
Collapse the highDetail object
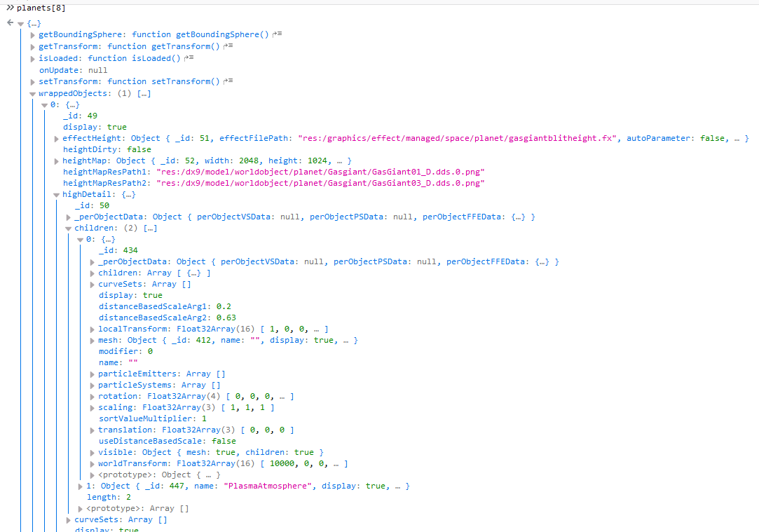point(56,195)
